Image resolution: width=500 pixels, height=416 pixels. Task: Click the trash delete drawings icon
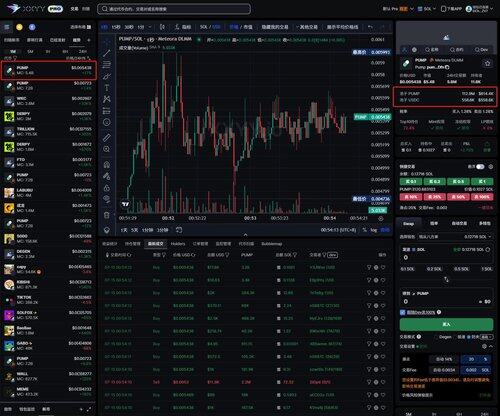coord(107,215)
